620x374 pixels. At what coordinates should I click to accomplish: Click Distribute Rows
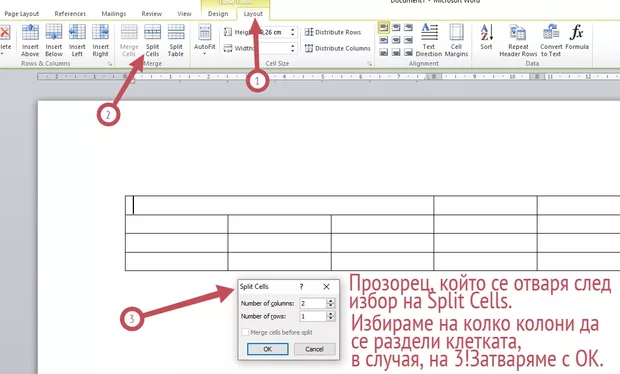[x=333, y=32]
